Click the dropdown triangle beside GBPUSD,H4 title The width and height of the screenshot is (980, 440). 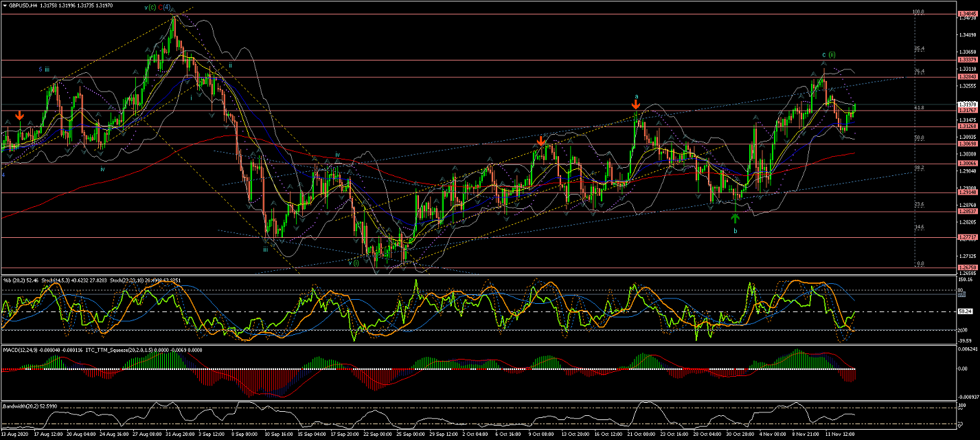tap(5, 5)
